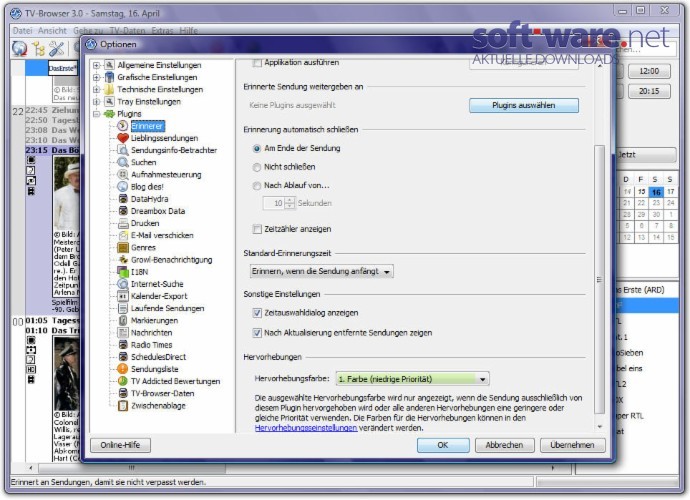Screen dimensions: 690x500
Task: Click Sendungsinfo-Betrachter magnifier icon
Action: tap(122, 150)
